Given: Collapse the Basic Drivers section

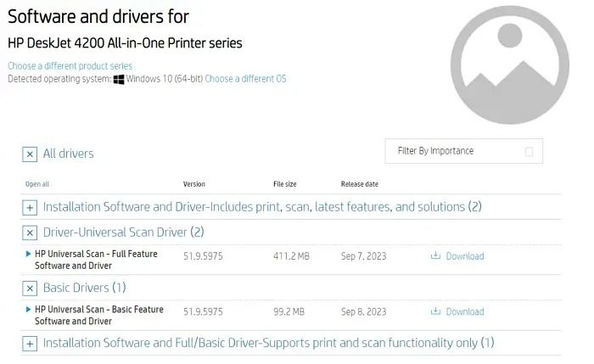Looking at the screenshot, I should tap(30, 288).
